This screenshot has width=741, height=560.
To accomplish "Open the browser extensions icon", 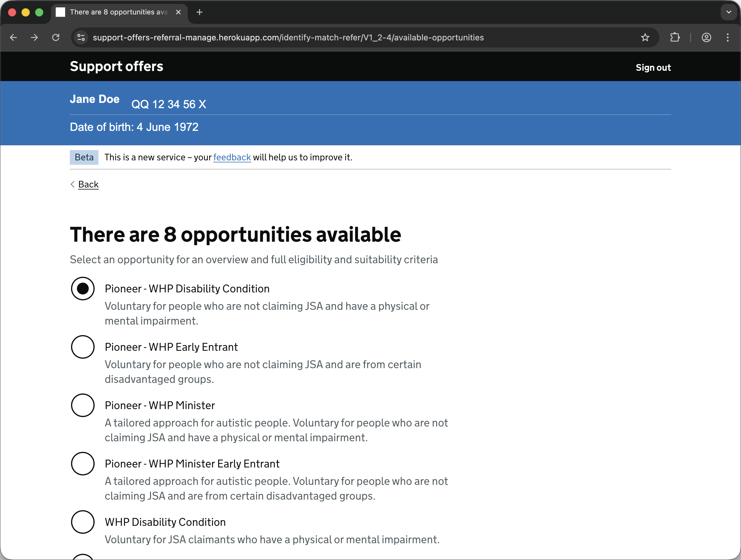I will pos(675,37).
